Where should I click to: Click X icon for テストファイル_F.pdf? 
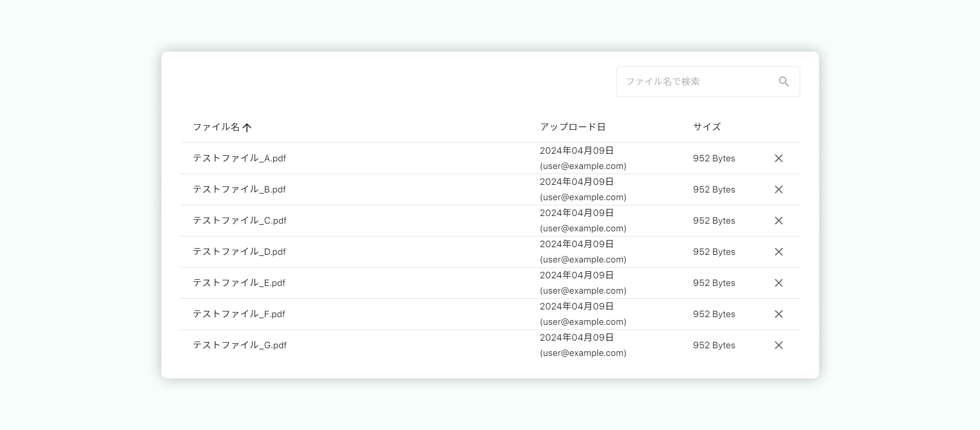[x=779, y=314]
